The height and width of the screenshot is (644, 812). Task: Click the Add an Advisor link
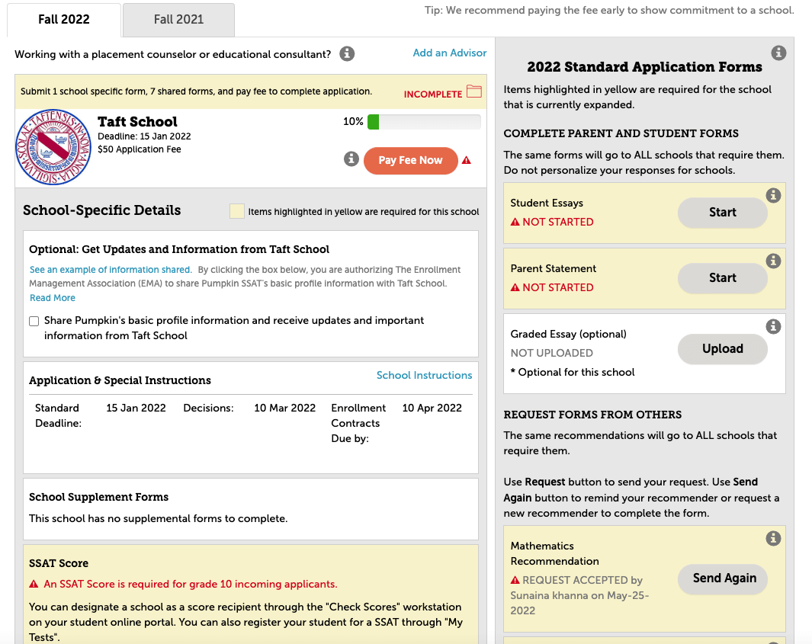pyautogui.click(x=450, y=53)
